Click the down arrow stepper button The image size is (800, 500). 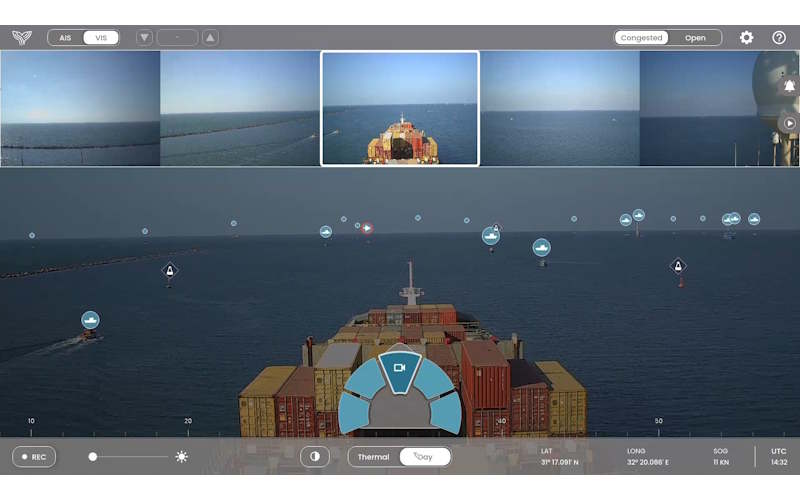tap(145, 38)
